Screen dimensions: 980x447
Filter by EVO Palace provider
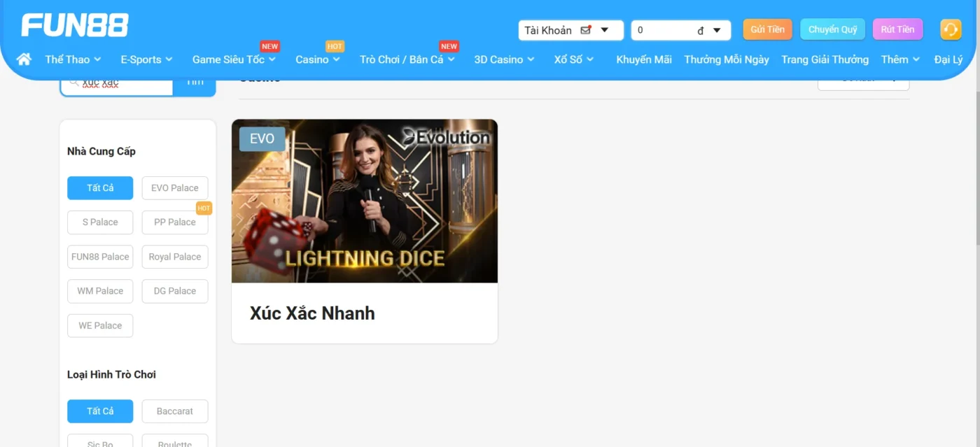(x=175, y=188)
